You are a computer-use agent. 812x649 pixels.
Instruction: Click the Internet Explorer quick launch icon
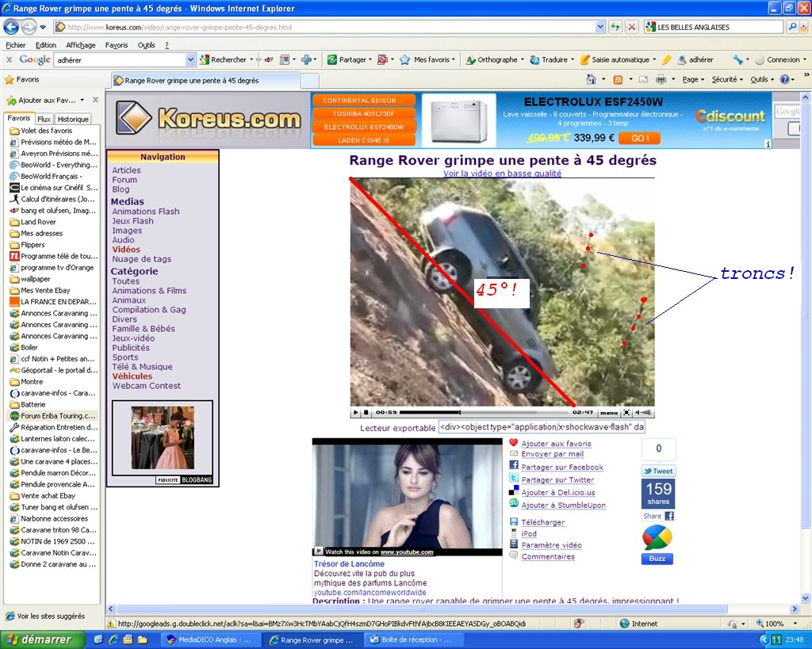click(x=113, y=639)
